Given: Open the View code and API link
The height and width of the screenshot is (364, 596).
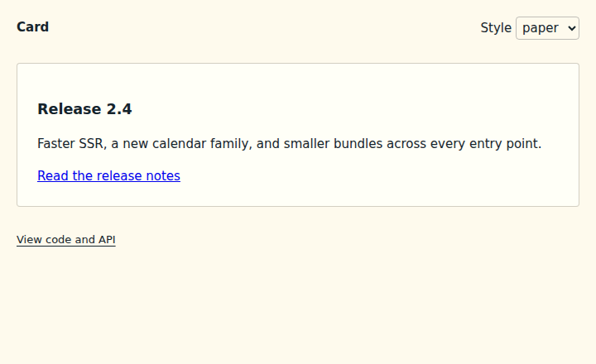Looking at the screenshot, I should coord(66,240).
